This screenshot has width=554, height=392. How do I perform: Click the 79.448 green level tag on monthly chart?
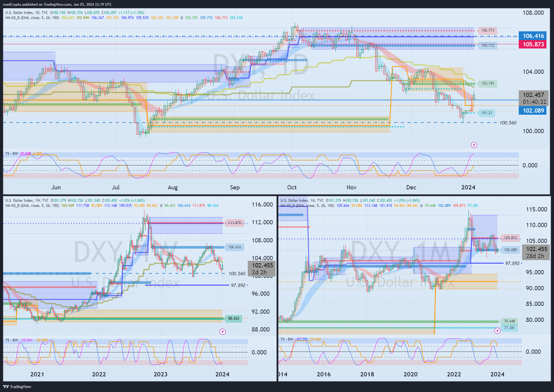pos(509,321)
